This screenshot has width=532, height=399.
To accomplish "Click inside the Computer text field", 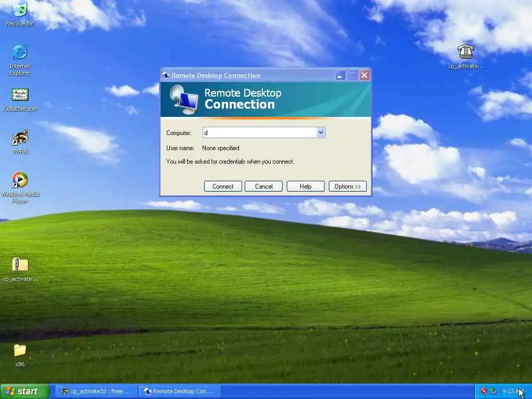I will (260, 132).
